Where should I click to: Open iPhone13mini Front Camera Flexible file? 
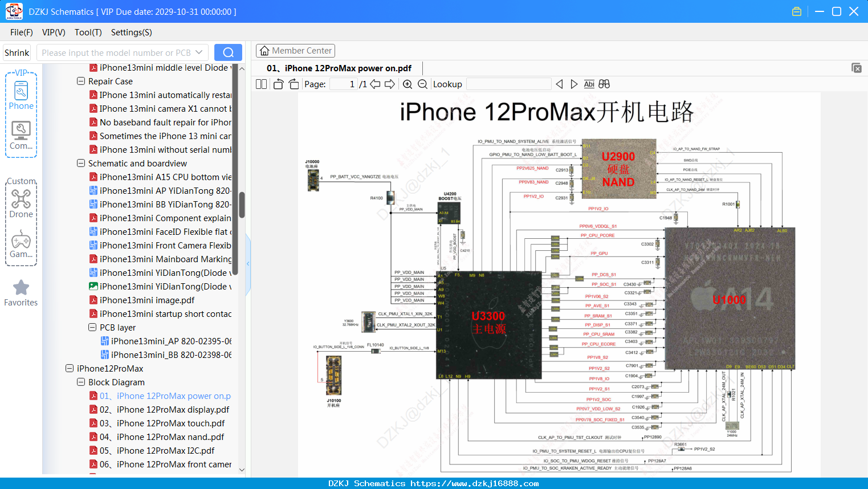coord(165,245)
